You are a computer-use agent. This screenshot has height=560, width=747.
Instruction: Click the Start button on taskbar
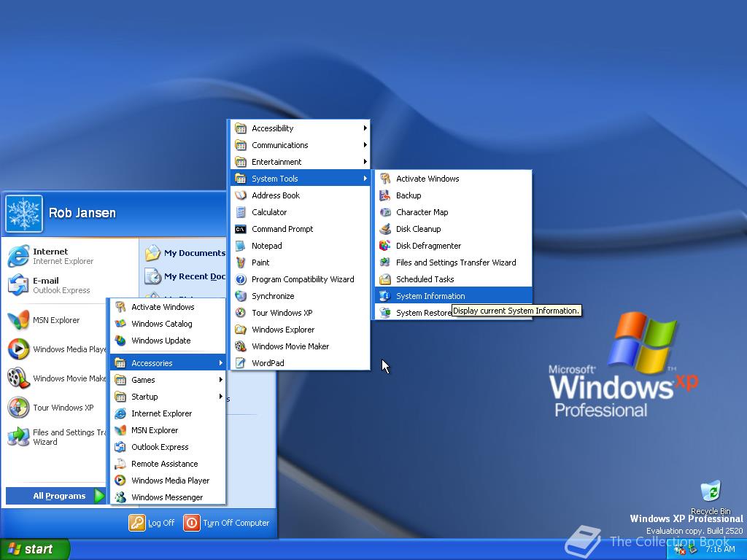pyautogui.click(x=34, y=549)
